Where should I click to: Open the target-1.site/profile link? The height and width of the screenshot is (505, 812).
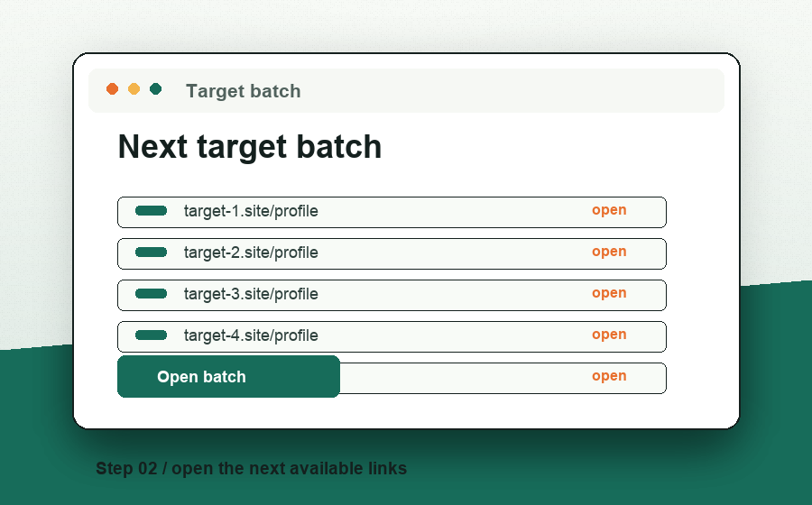[609, 210]
